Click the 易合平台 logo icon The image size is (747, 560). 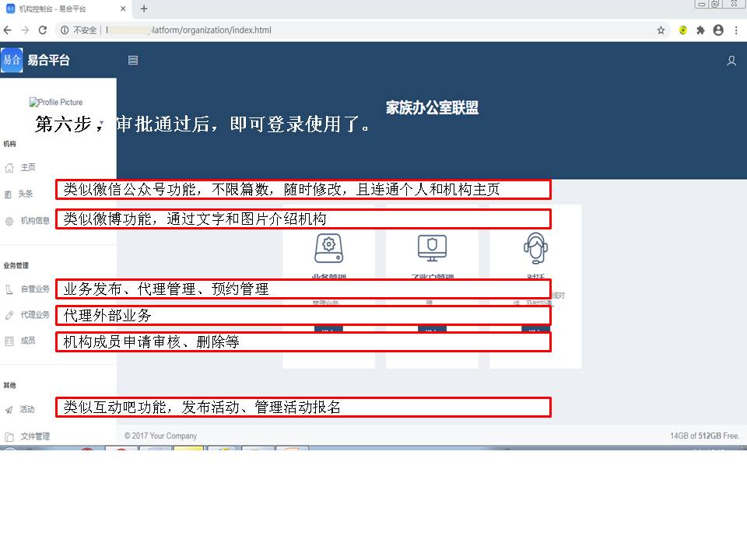[x=12, y=60]
